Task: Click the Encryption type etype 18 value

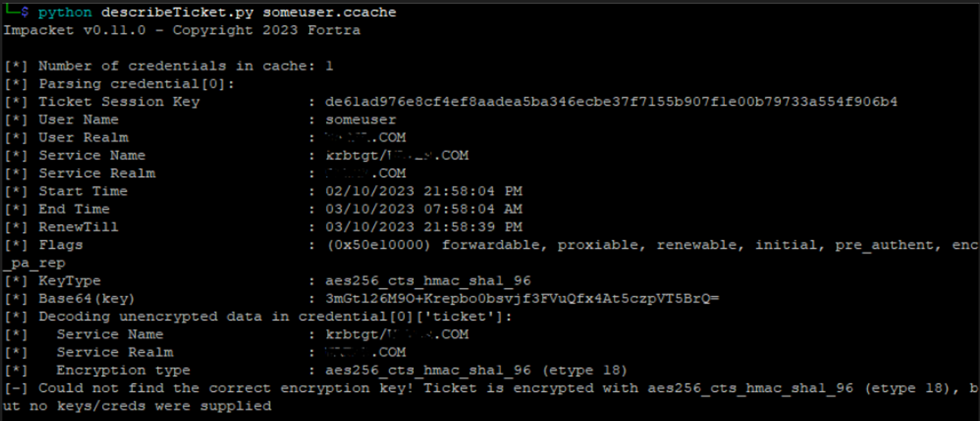Action: coord(476,370)
